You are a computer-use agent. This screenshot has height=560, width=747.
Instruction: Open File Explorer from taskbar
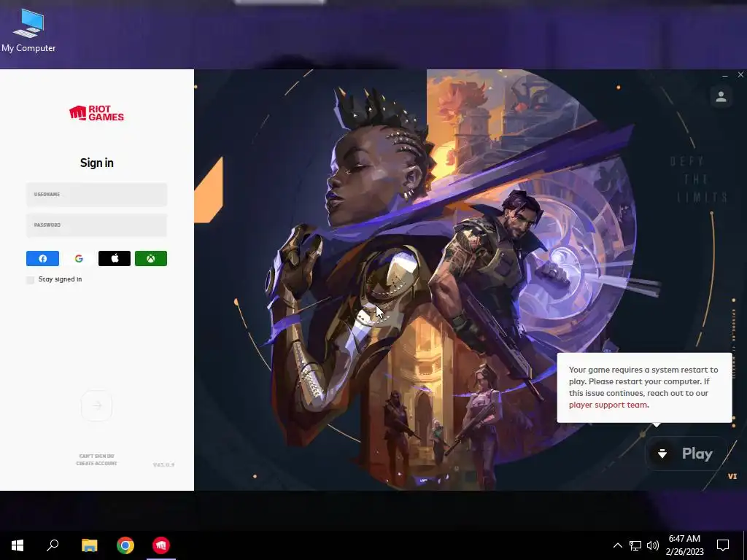(89, 545)
